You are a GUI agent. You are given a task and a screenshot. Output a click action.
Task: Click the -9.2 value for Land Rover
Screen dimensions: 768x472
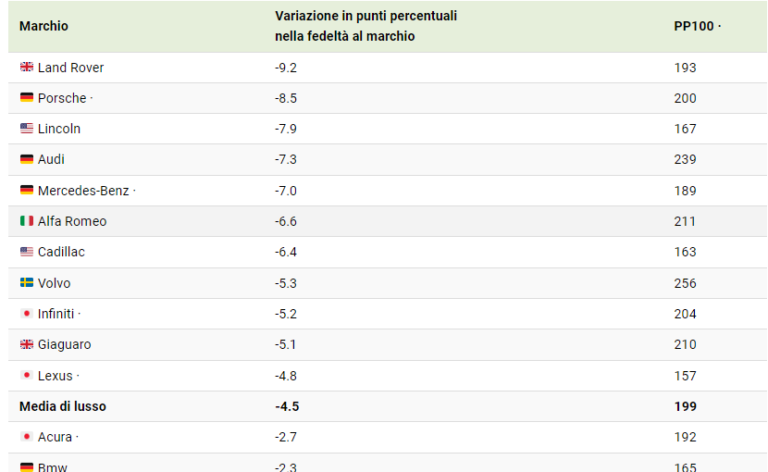click(x=286, y=68)
